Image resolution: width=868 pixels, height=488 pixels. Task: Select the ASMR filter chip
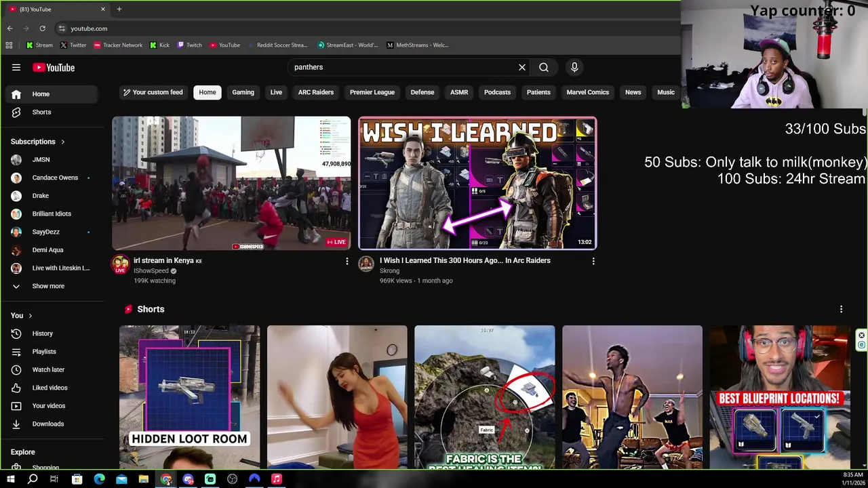point(459,92)
